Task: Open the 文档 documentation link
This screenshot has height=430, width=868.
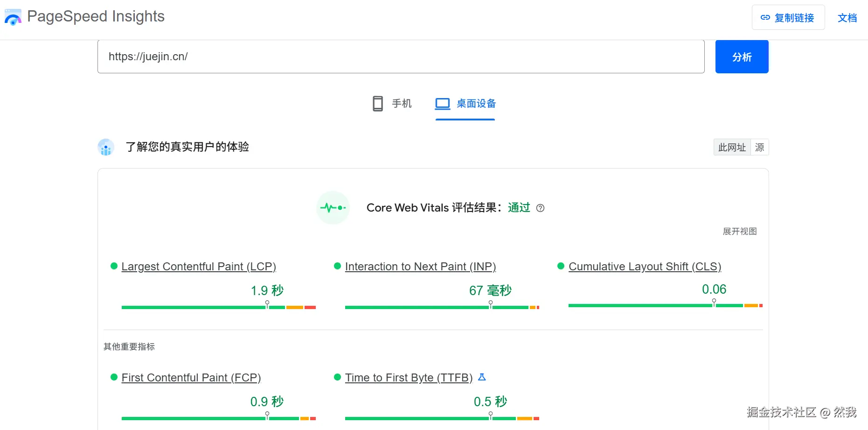Action: 847,18
